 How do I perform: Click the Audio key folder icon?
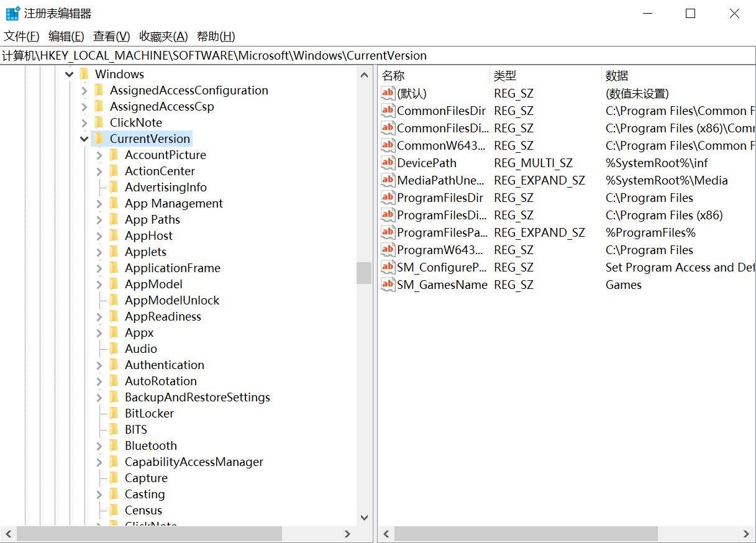114,349
